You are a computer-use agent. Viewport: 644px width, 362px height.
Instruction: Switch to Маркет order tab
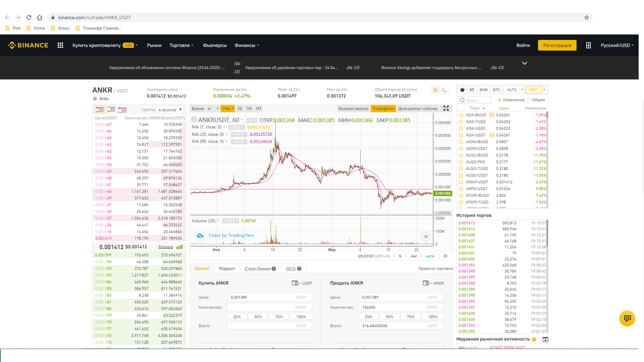(x=227, y=269)
